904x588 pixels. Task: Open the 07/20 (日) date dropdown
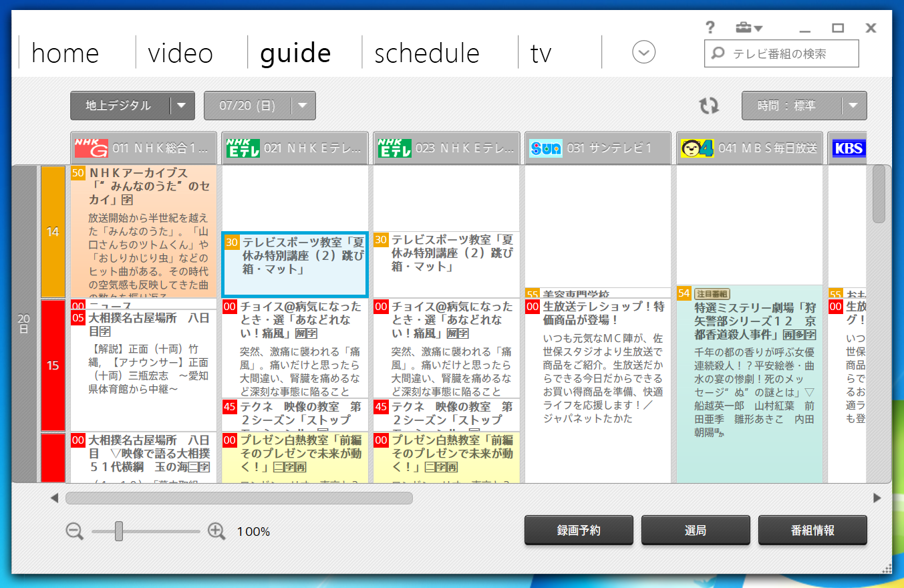pos(259,106)
